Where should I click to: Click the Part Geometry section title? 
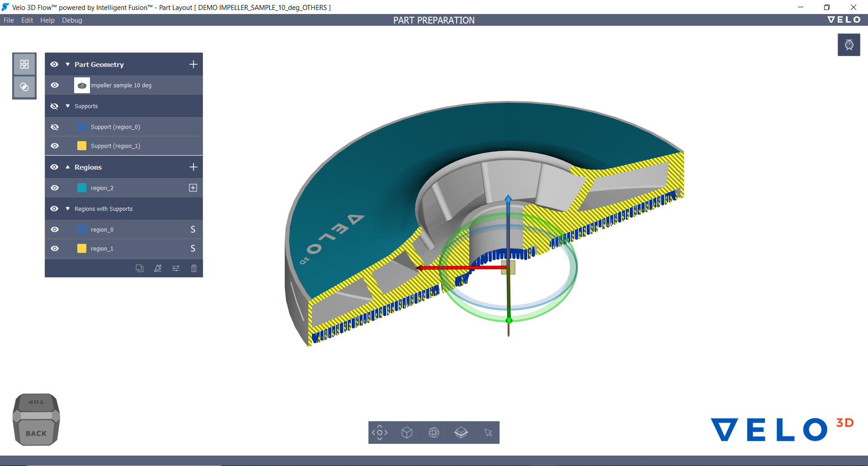(99, 64)
